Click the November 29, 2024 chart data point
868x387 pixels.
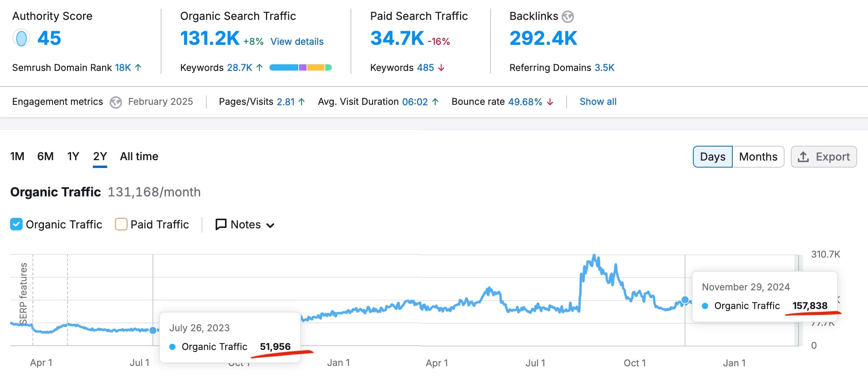pyautogui.click(x=685, y=300)
